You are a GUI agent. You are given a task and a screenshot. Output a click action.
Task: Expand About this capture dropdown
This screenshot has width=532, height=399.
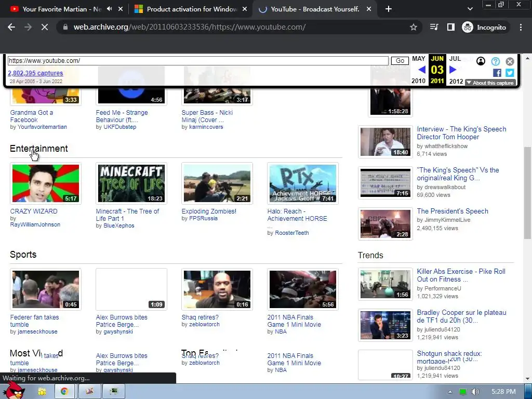(490, 83)
